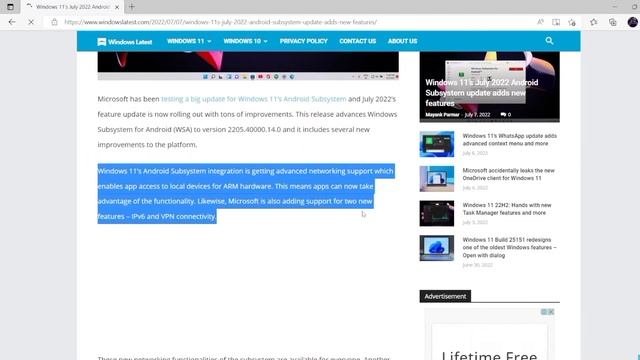The image size is (640, 360).
Task: Open 'Windows 11's WhatsApp update' headline
Action: [x=509, y=140]
